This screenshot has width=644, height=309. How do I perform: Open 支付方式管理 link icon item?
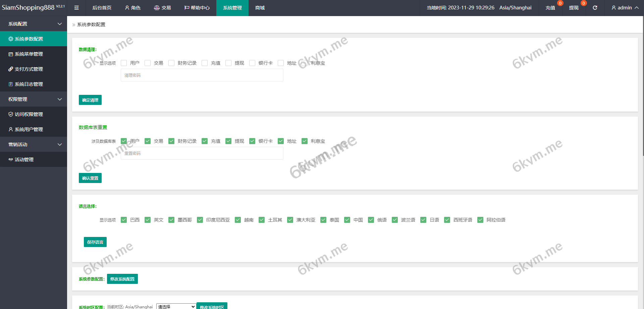click(11, 69)
